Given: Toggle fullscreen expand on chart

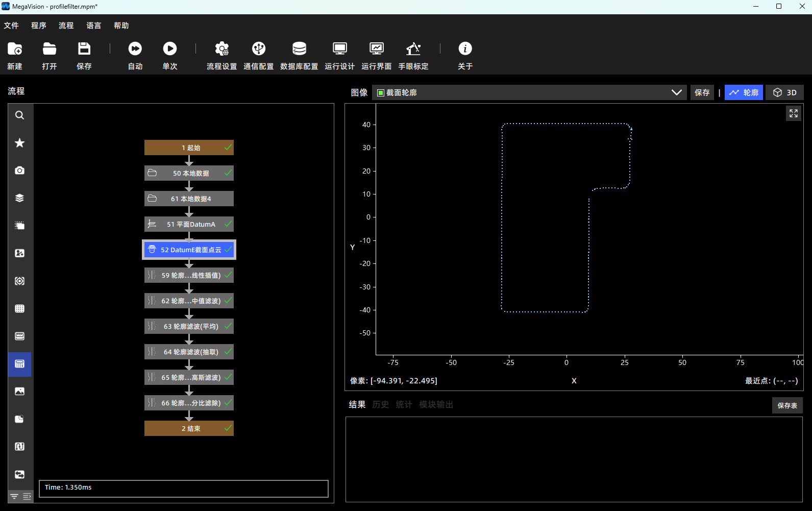Looking at the screenshot, I should [x=794, y=113].
